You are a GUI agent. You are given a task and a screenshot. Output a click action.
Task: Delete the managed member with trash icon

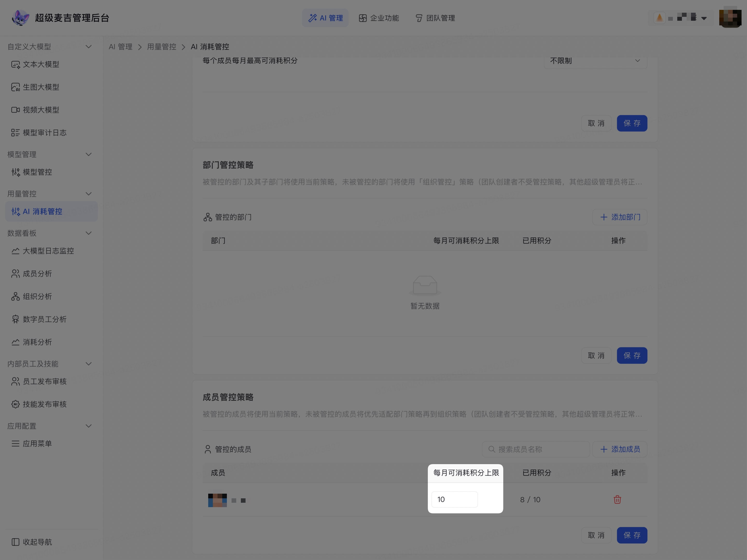pyautogui.click(x=617, y=500)
